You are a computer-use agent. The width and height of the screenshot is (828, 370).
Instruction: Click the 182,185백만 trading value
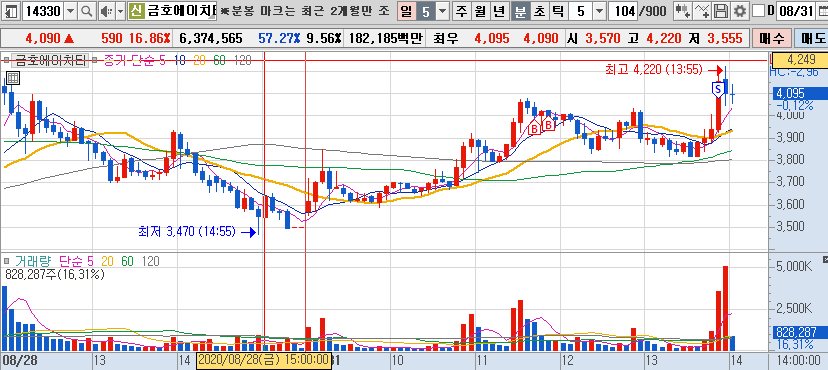387,38
